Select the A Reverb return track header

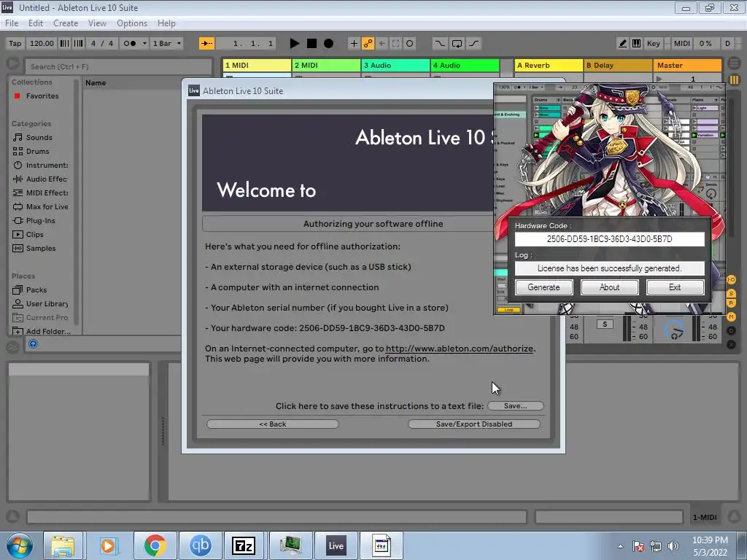(549, 65)
